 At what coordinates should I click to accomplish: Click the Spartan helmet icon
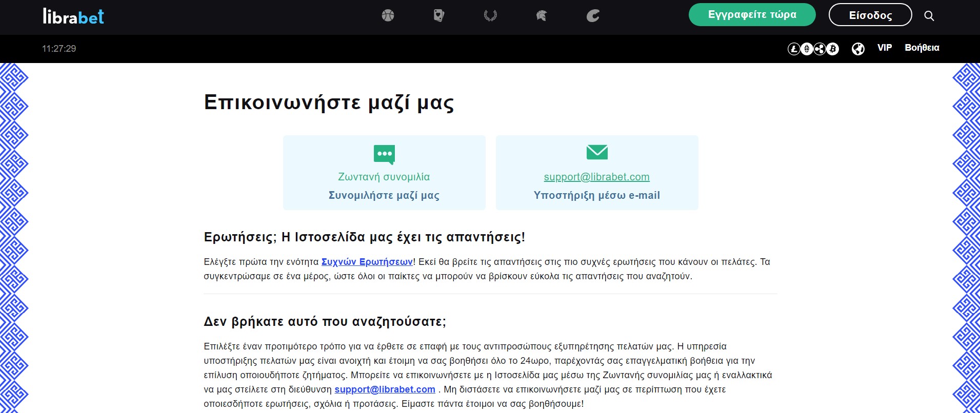[x=542, y=16]
